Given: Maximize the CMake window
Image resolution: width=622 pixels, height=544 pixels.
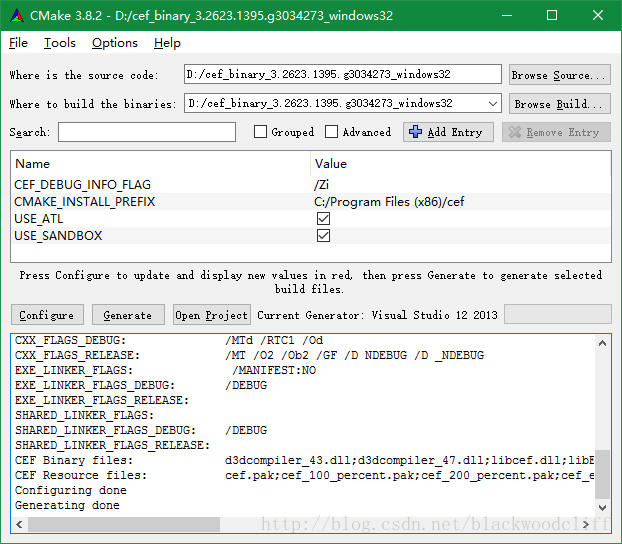Looking at the screenshot, I should pos(552,15).
